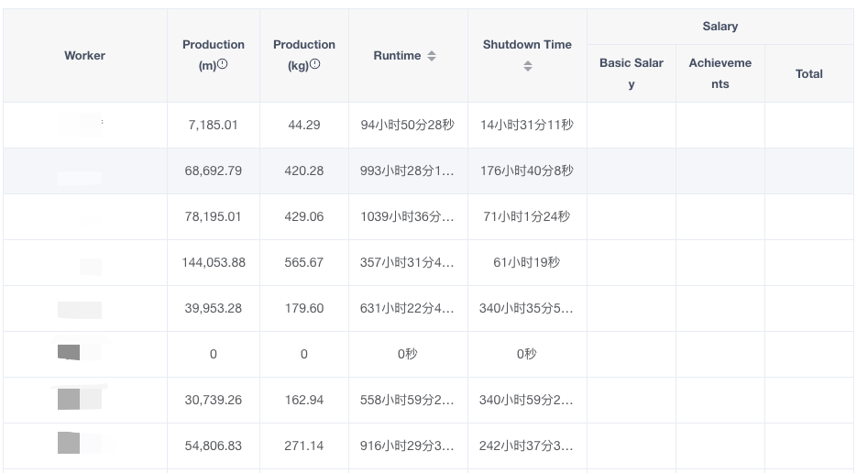Click shutdown time starting 242小时37分

527,446
